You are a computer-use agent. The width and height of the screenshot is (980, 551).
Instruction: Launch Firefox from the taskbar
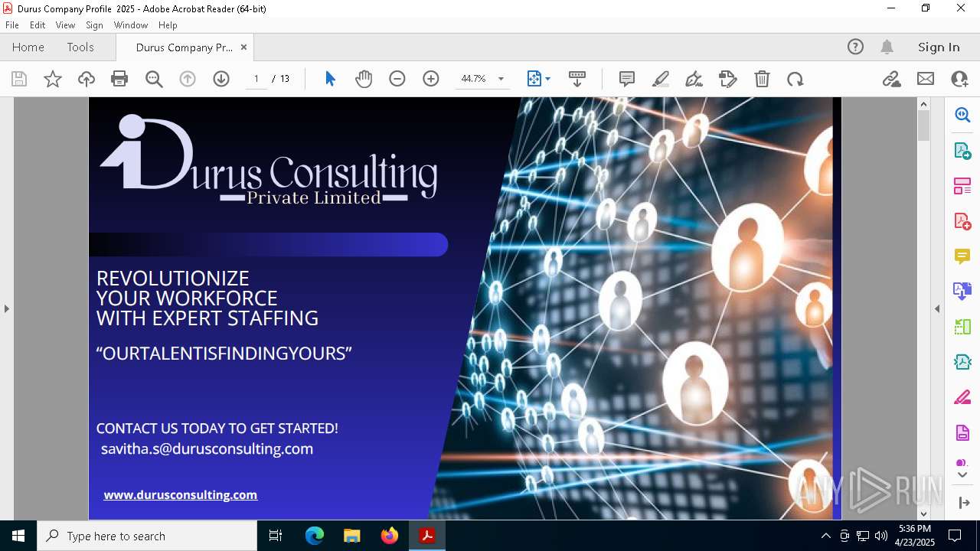pos(390,536)
